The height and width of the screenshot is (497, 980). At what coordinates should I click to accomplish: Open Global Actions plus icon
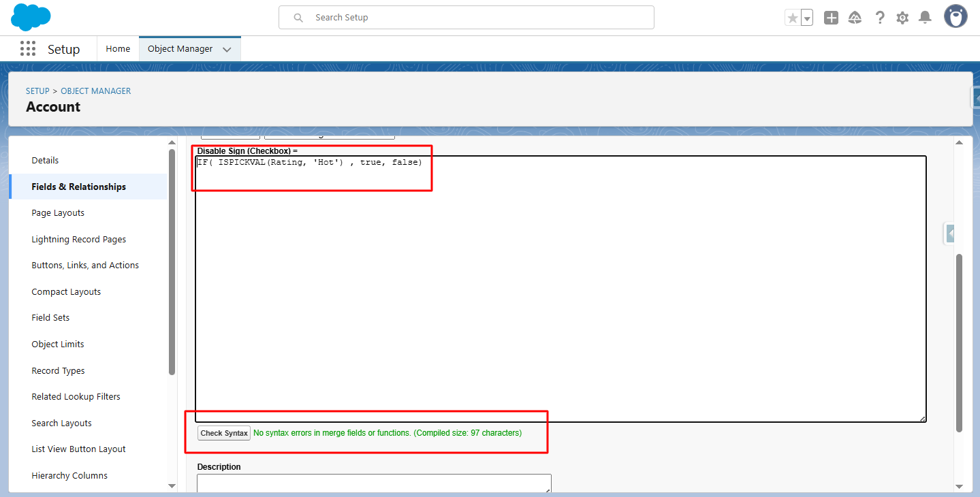click(x=831, y=18)
